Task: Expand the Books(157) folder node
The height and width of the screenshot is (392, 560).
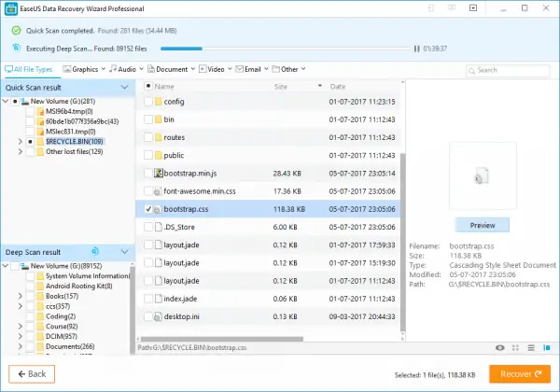Action: [x=21, y=296]
